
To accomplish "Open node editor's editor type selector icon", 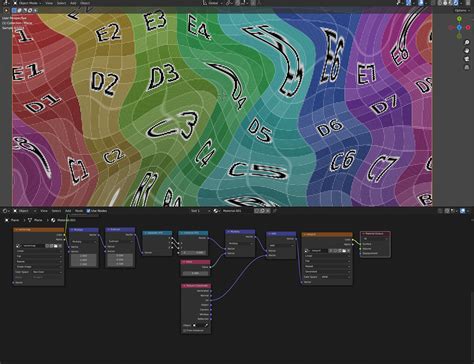I will [6, 211].
